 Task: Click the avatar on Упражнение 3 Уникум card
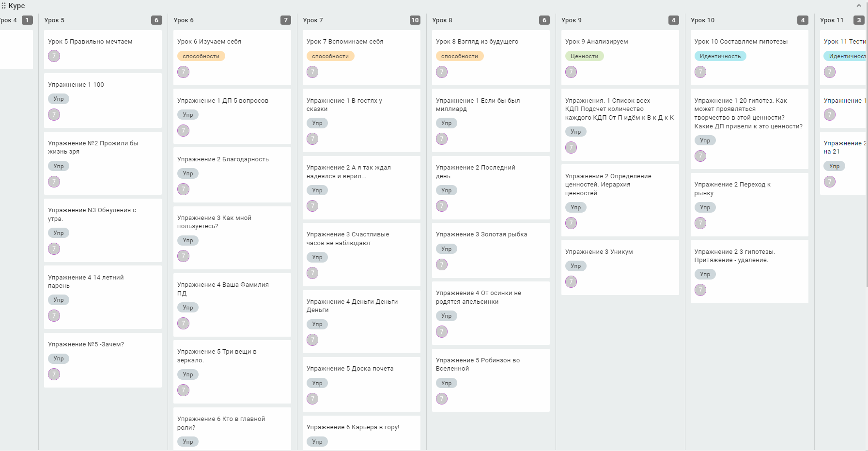click(572, 282)
